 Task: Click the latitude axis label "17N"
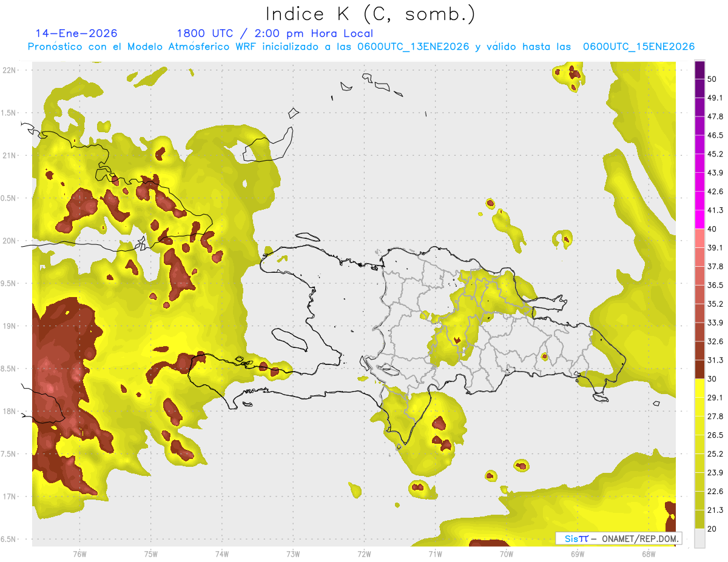coord(9,497)
